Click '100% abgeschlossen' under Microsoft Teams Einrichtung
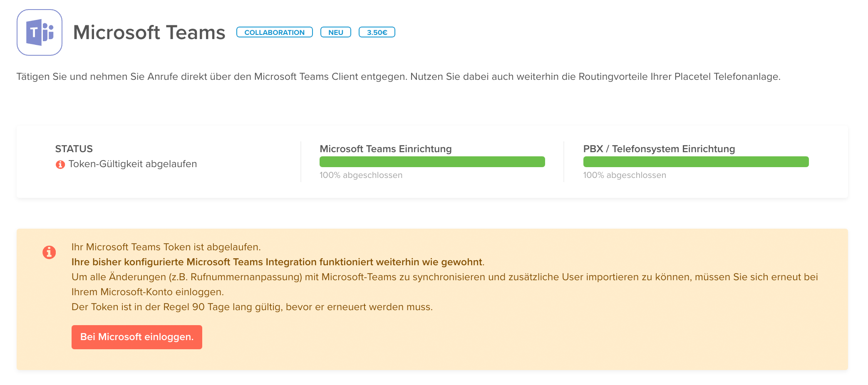Image resolution: width=868 pixels, height=385 pixels. point(361,175)
